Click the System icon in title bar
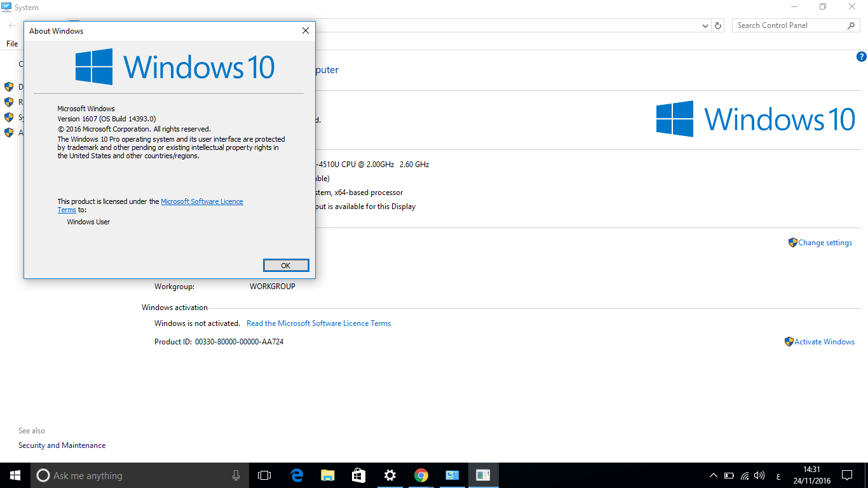This screenshot has height=488, width=868. point(8,8)
